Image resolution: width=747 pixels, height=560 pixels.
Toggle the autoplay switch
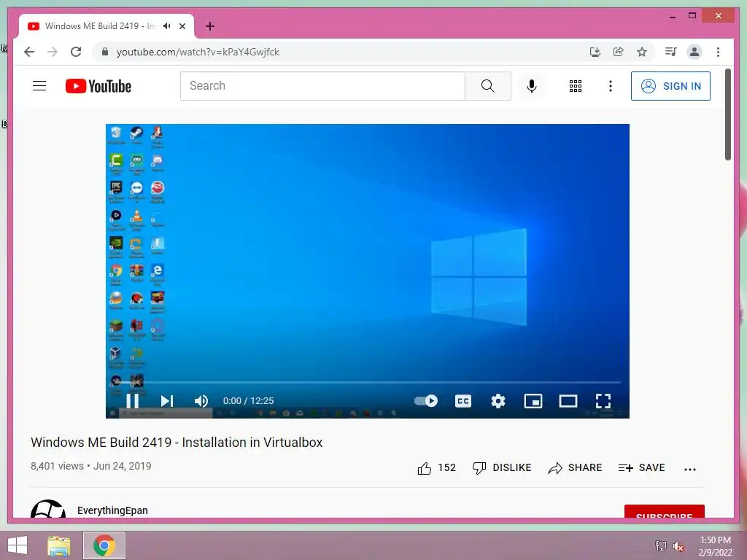(426, 401)
